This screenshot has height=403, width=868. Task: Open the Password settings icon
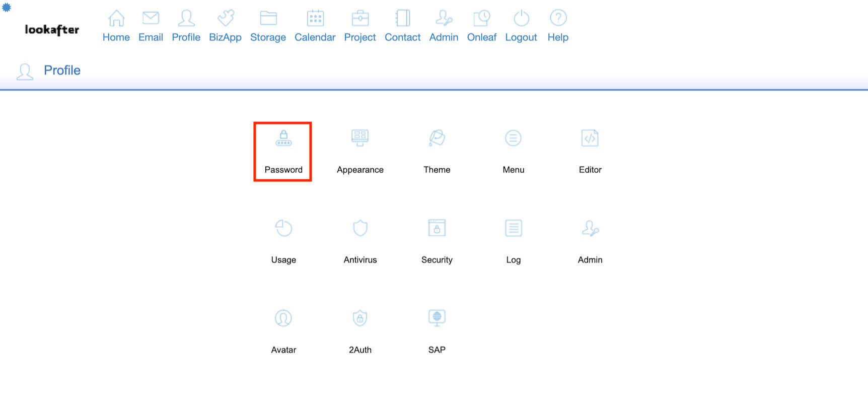[283, 139]
